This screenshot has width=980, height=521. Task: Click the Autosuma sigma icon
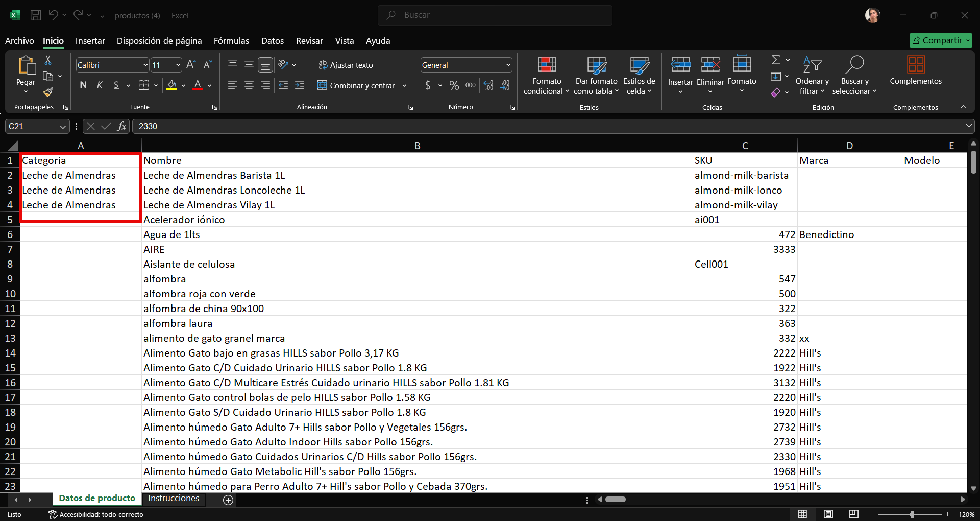[x=776, y=60]
